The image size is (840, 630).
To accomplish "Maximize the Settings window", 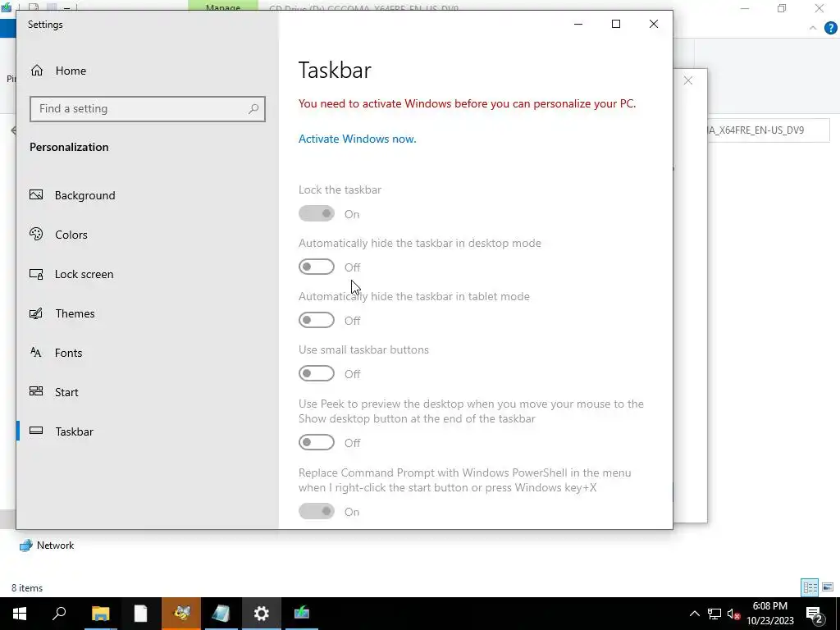I will pos(616,24).
